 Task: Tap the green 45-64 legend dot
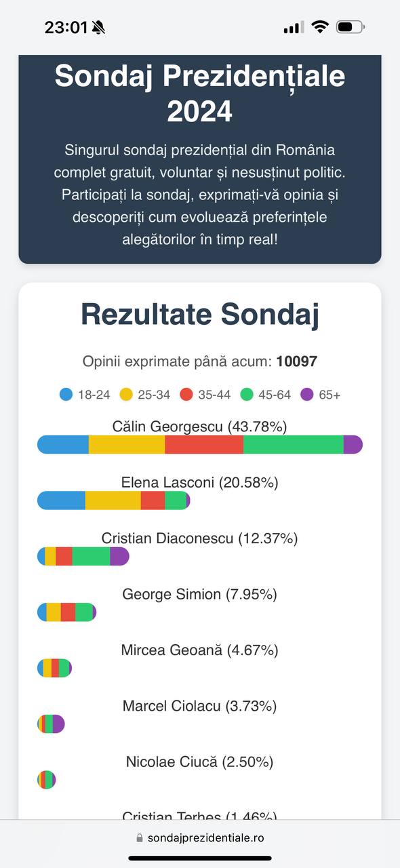coord(247,395)
